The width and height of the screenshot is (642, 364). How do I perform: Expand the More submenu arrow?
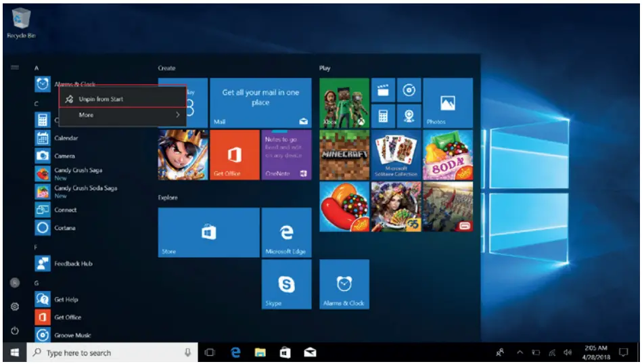coord(177,116)
